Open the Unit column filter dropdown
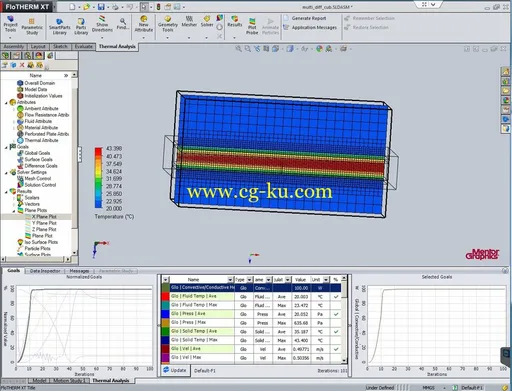 [x=326, y=280]
